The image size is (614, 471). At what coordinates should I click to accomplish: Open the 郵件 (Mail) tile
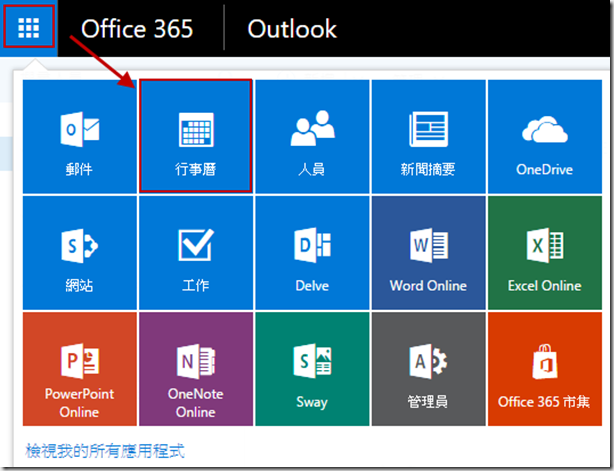79,136
